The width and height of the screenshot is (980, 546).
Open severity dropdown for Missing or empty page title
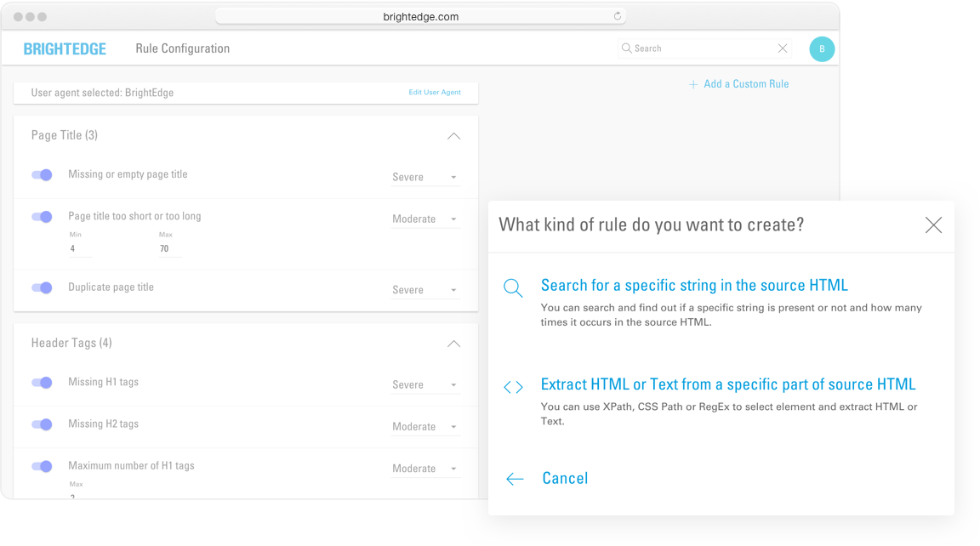coord(425,177)
